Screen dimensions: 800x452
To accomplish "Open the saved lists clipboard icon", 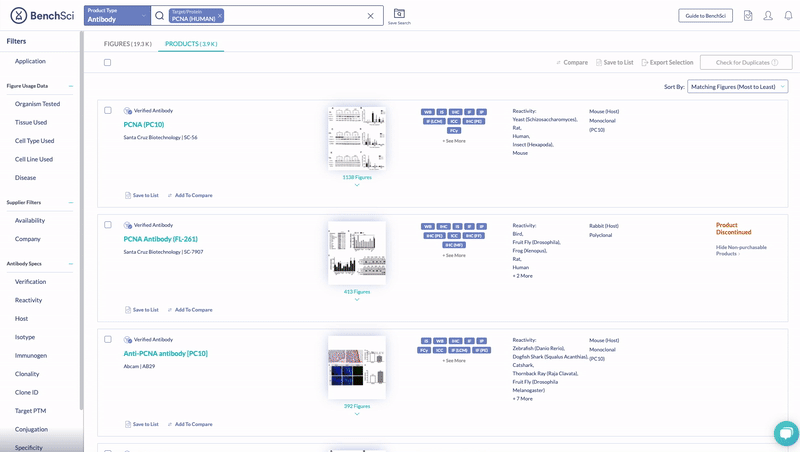I will point(748,16).
